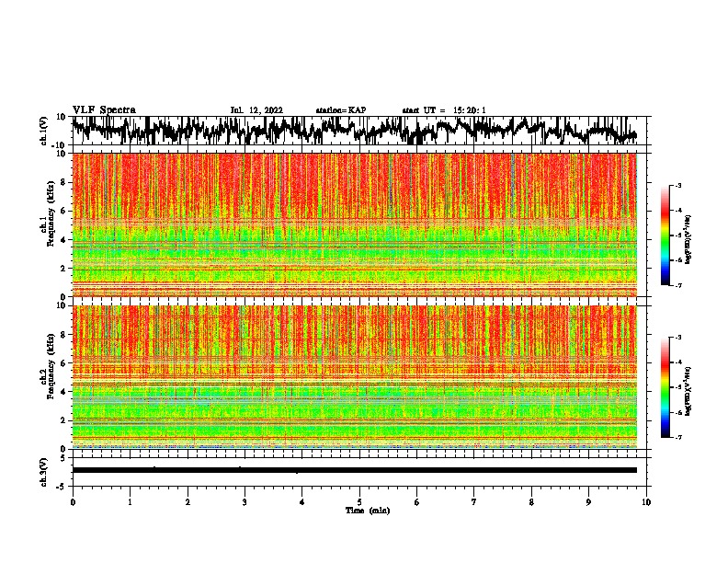Click the "Time (min)" axis title
728x563 pixels.
pos(368,511)
